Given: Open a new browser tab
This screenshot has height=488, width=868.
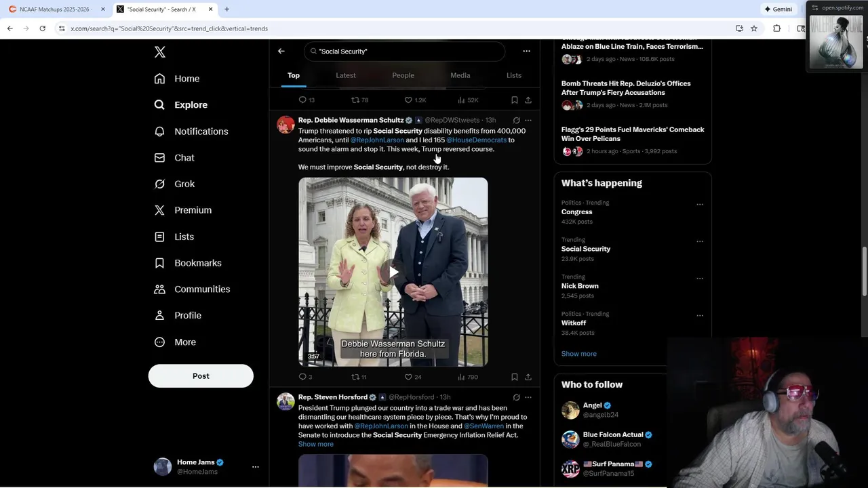Looking at the screenshot, I should (x=226, y=9).
